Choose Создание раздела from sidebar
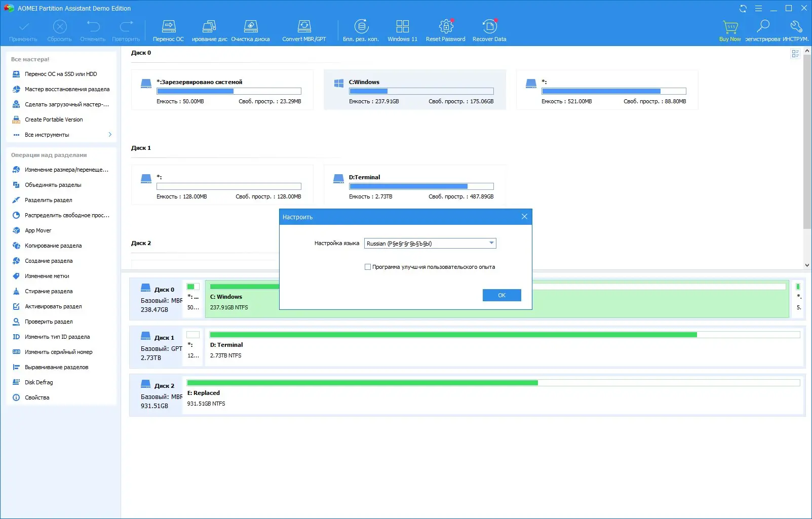The height and width of the screenshot is (519, 812). pos(49,261)
